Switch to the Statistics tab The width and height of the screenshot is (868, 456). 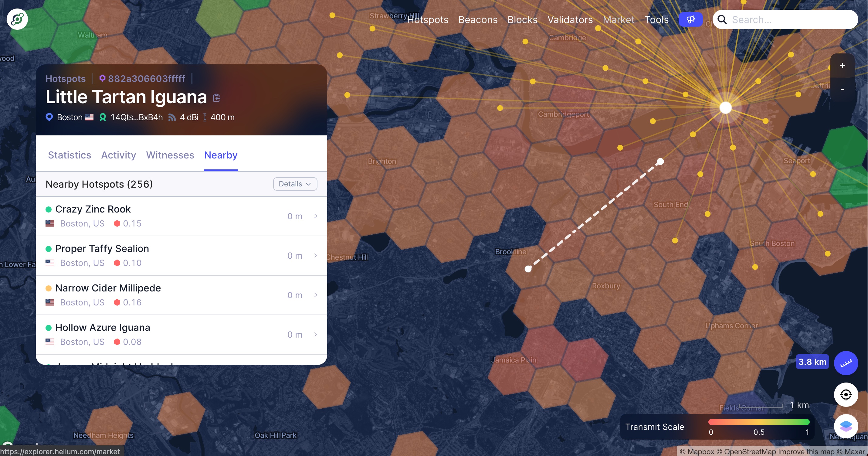click(70, 155)
